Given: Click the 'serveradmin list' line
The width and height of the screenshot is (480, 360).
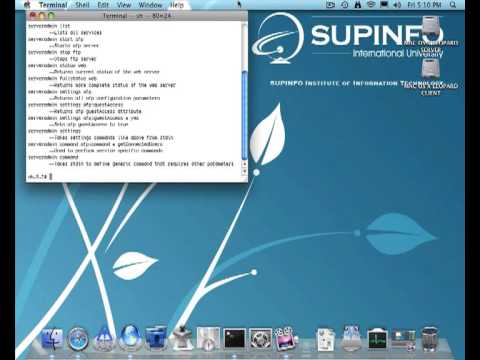Looking at the screenshot, I should 49,26.
